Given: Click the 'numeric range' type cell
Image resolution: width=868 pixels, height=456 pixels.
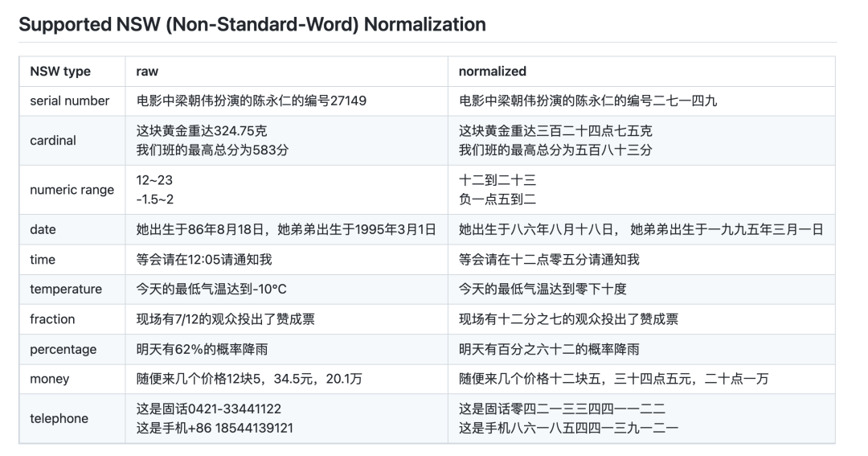Looking at the screenshot, I should click(x=72, y=190).
